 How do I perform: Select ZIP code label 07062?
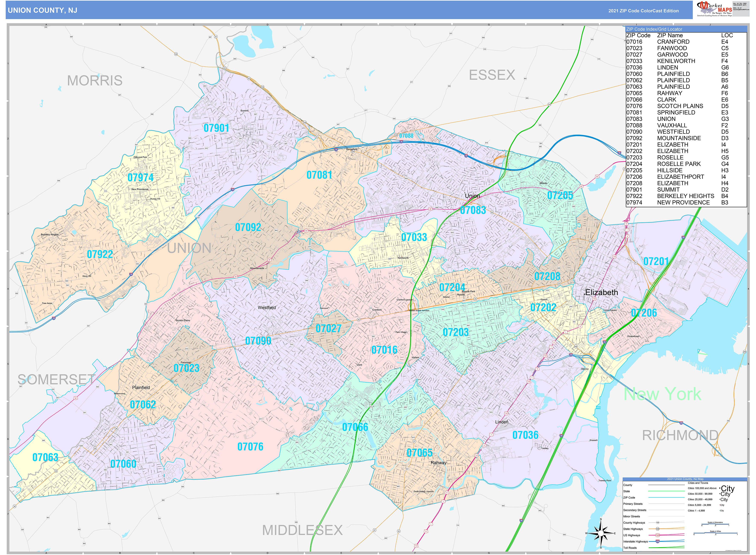143,405
